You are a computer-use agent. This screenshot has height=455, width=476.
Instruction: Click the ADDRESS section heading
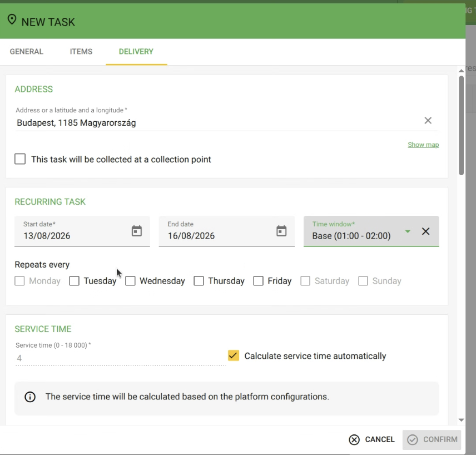34,90
